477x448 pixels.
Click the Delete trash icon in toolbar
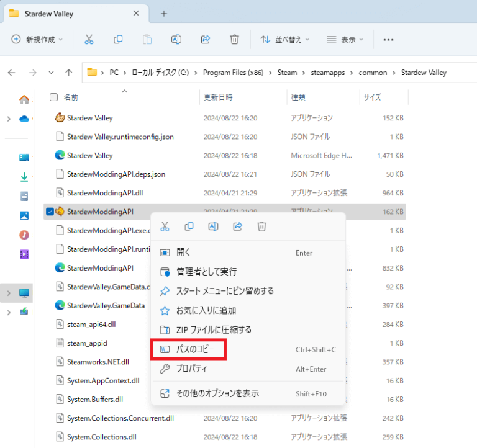click(234, 39)
